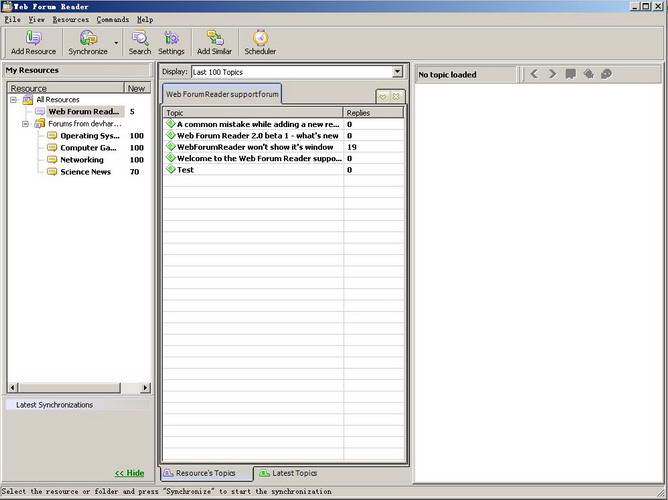Open the Resources menu
The width and height of the screenshot is (668, 500).
coord(71,20)
